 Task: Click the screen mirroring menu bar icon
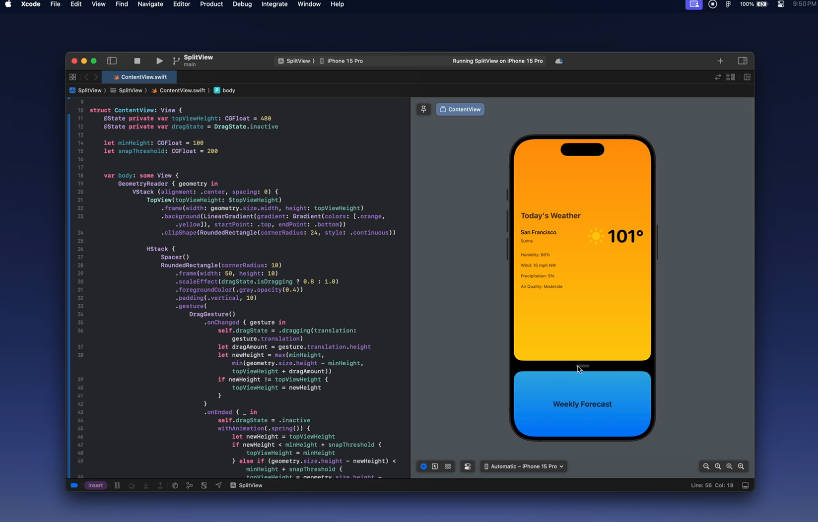pos(694,4)
